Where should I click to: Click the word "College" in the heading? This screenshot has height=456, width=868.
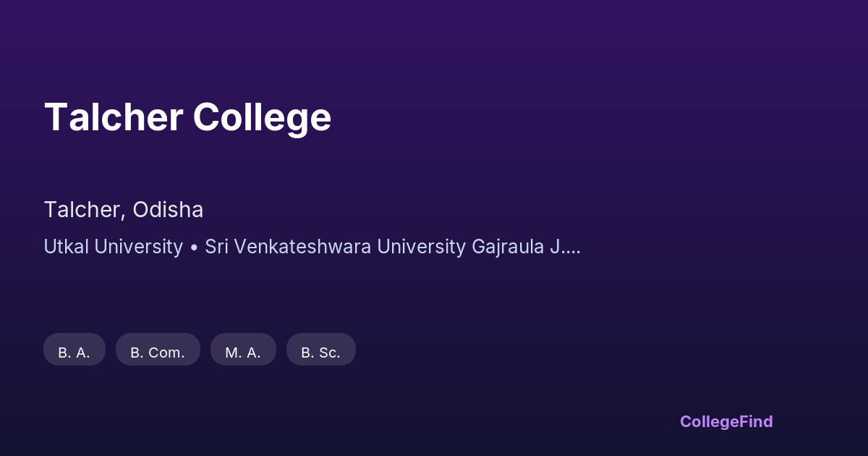tap(262, 117)
